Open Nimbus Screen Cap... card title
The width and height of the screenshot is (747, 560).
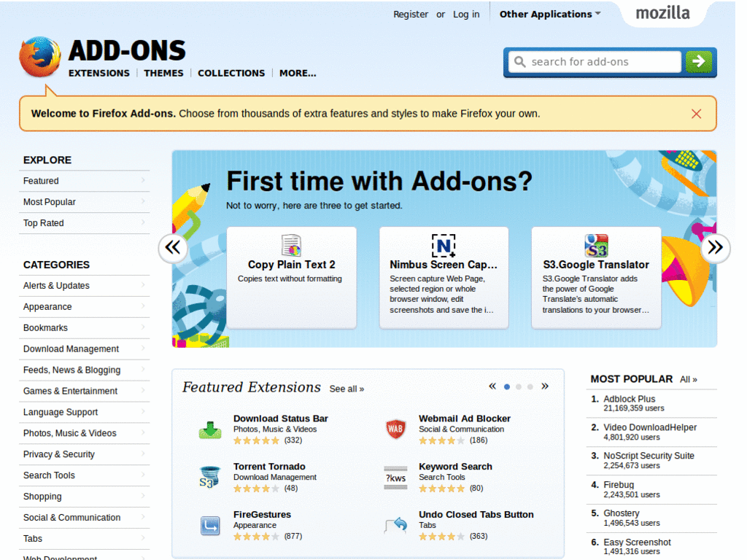(x=444, y=265)
